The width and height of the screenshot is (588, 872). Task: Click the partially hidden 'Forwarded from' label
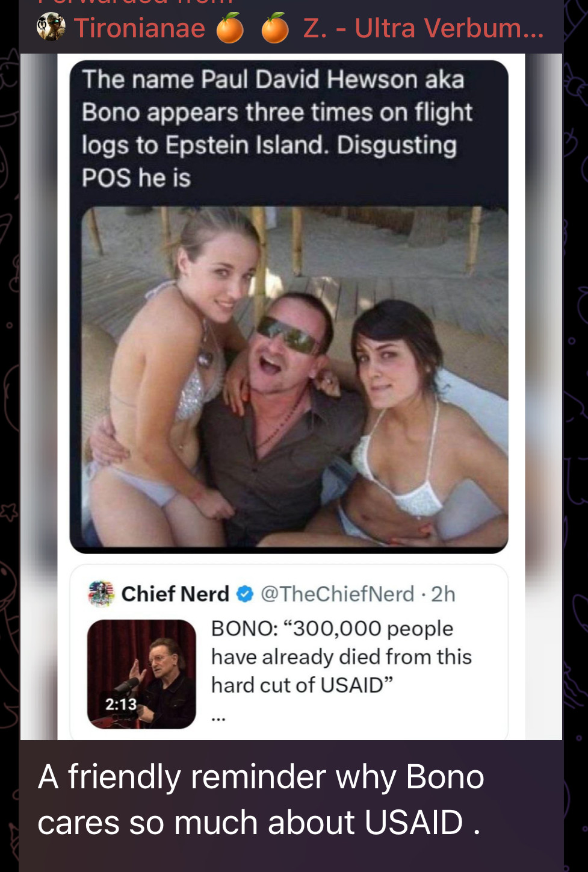[x=135, y=2]
